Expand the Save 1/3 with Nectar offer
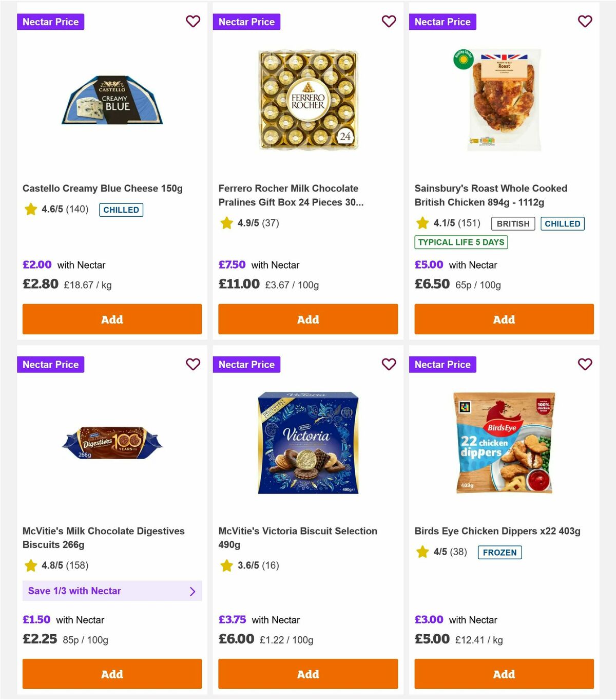 112,591
